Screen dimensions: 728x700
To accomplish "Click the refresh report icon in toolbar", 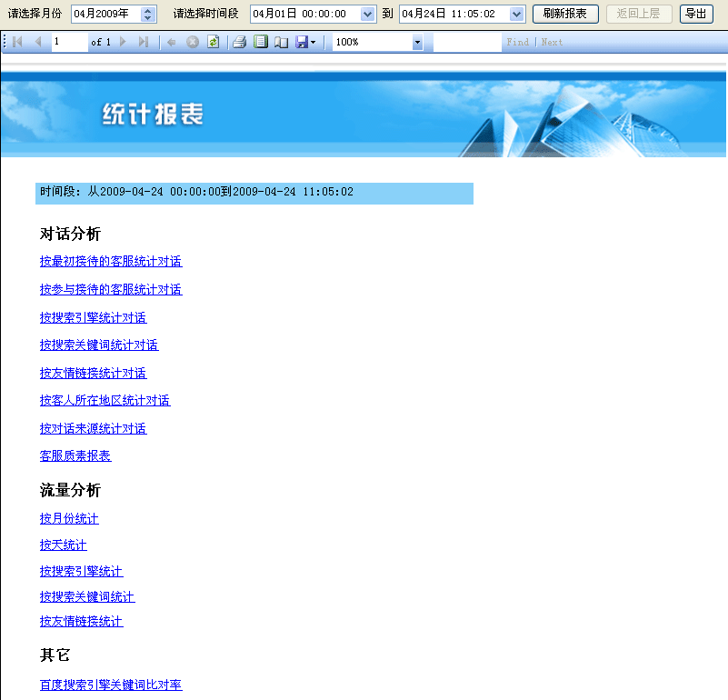I will click(213, 43).
